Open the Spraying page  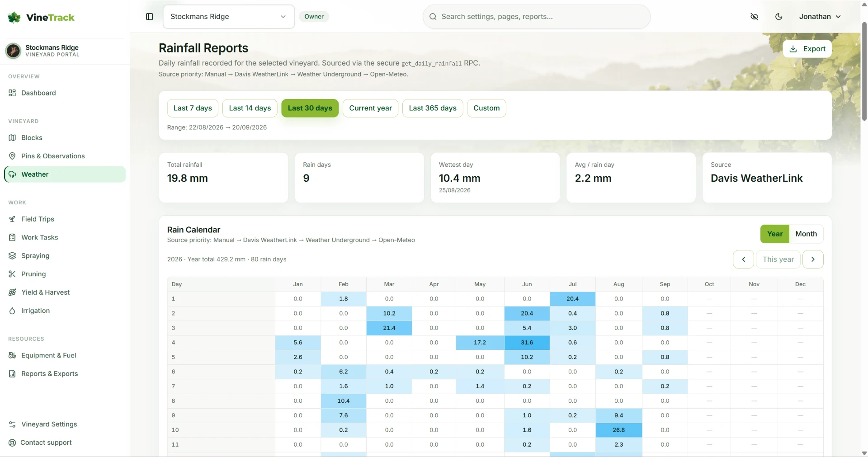[x=65, y=256]
